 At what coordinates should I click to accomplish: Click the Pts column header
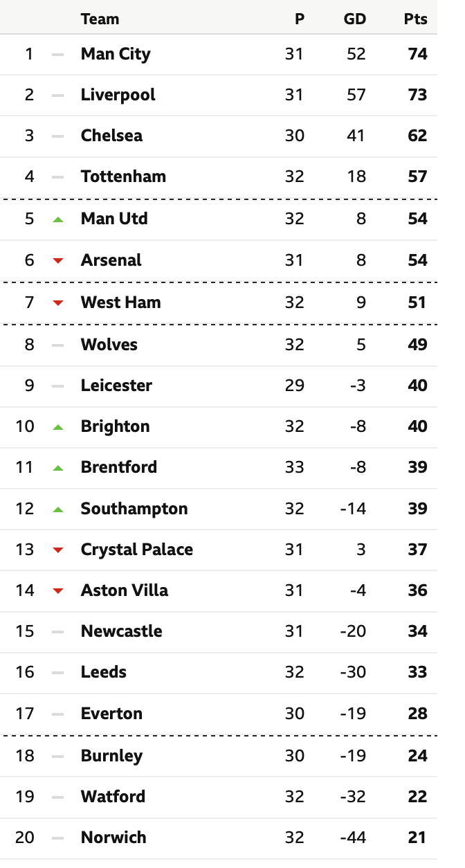(x=416, y=19)
